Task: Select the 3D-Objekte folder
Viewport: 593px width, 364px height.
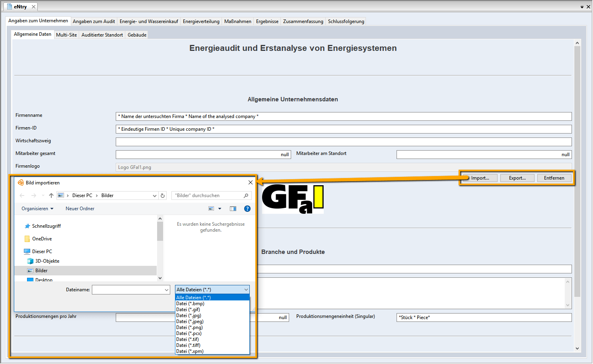Action: tap(47, 261)
